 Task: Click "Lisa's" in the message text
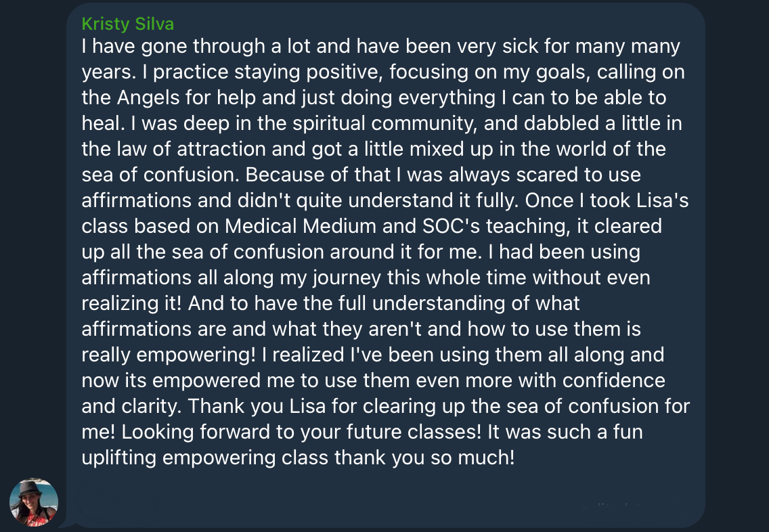(x=659, y=200)
